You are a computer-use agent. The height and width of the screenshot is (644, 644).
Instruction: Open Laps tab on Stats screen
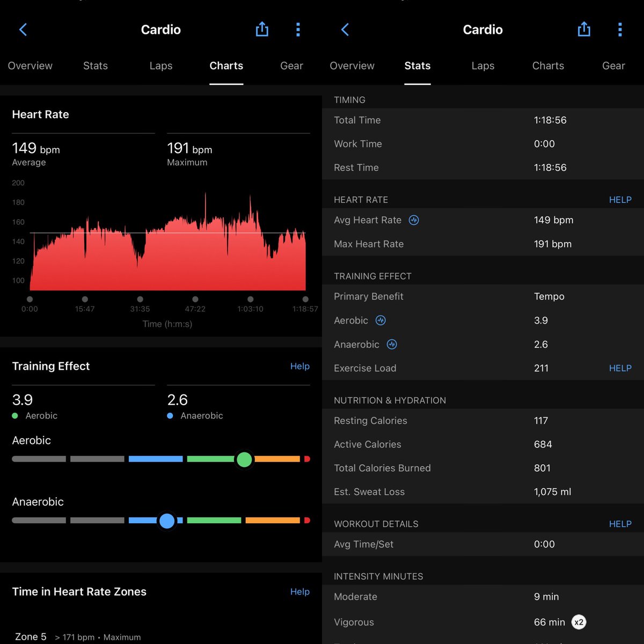click(483, 65)
